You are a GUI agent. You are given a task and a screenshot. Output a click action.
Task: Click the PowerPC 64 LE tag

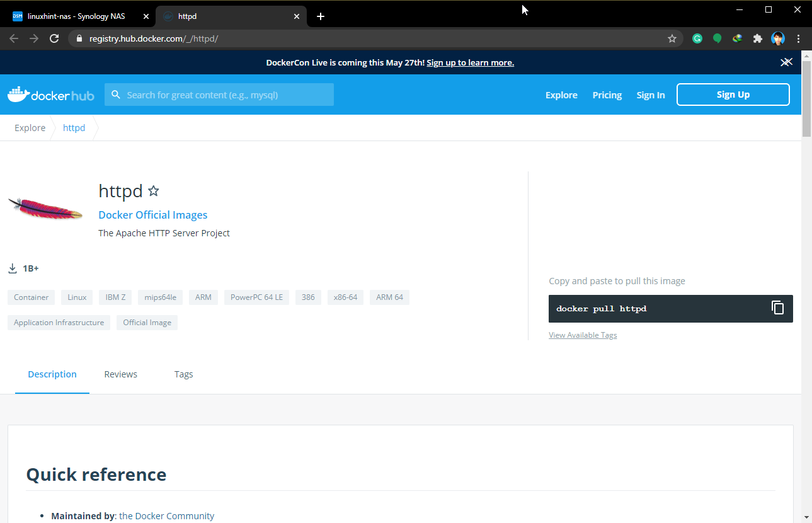click(257, 297)
